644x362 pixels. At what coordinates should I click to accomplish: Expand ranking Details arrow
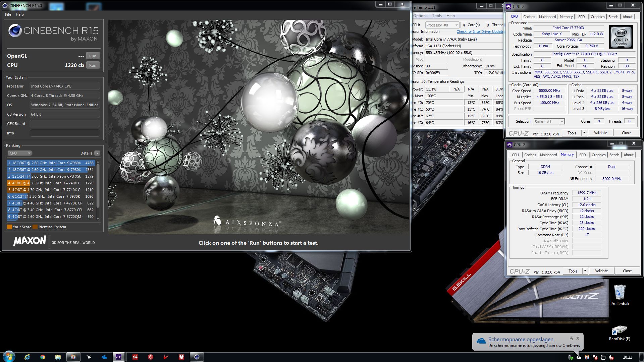(x=97, y=153)
